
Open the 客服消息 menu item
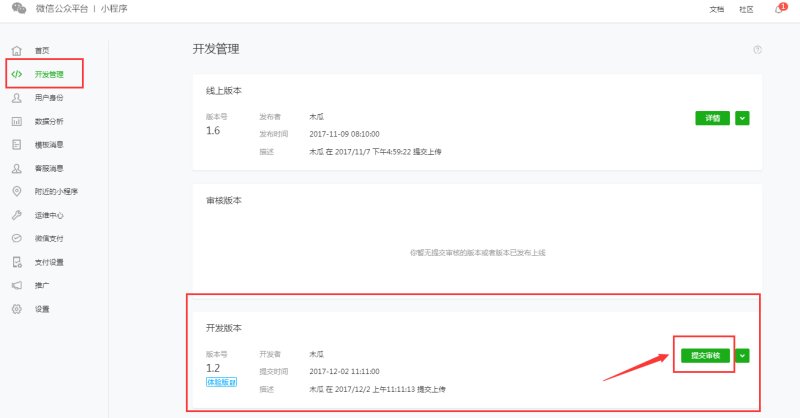49,168
